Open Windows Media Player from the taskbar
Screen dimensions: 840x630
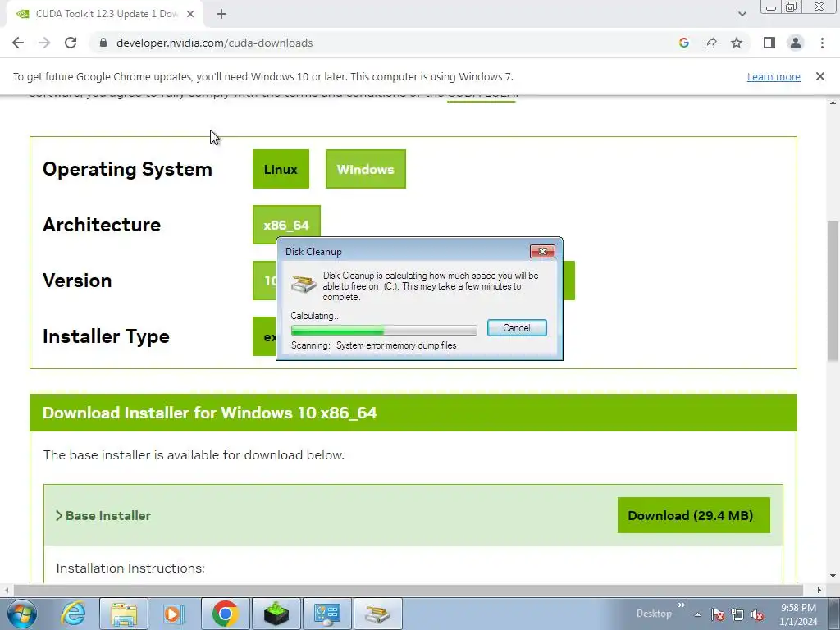coord(174,614)
